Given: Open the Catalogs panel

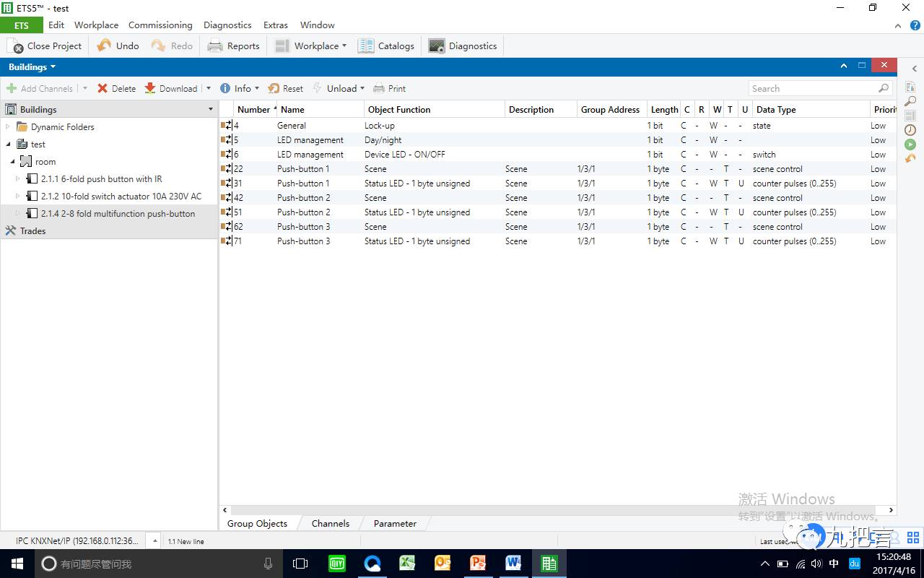Looking at the screenshot, I should 387,46.
